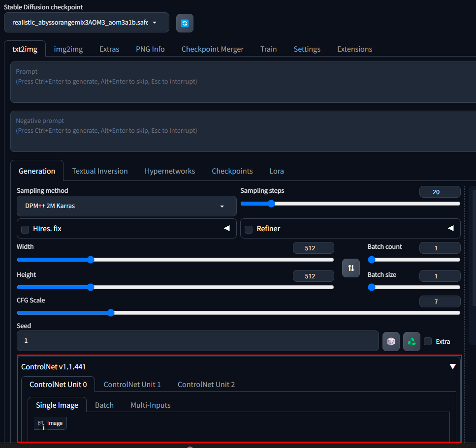Viewport: 476px width, 448px height.
Task: Select the ControlNet Unit 1 tab
Action: click(132, 385)
